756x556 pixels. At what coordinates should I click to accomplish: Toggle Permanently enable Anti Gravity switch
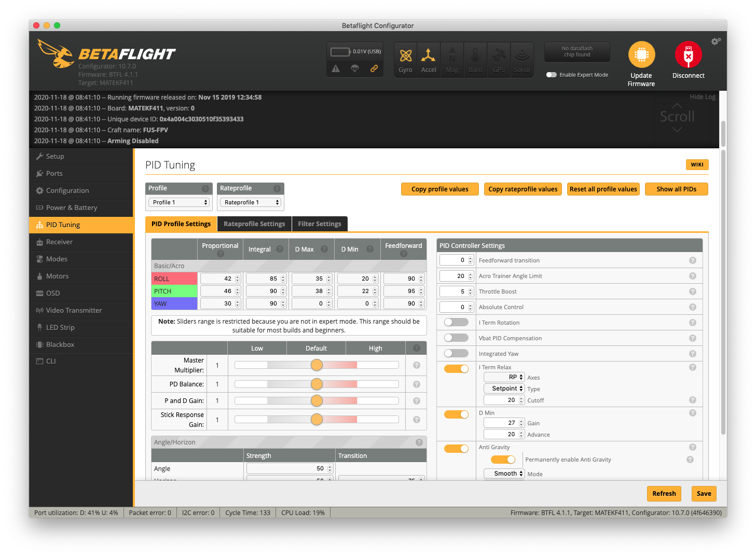click(503, 460)
